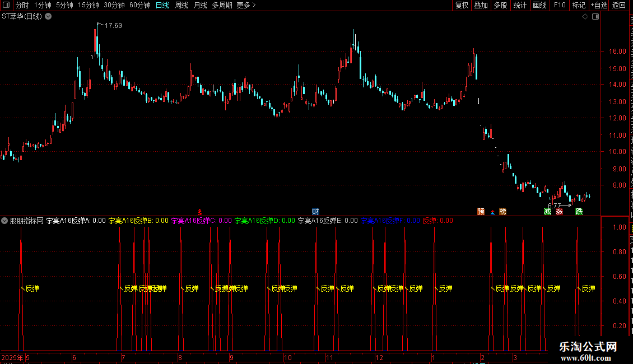
Task: Click the 宇亮A16反弹A: 0.00 value
Action: [x=76, y=221]
